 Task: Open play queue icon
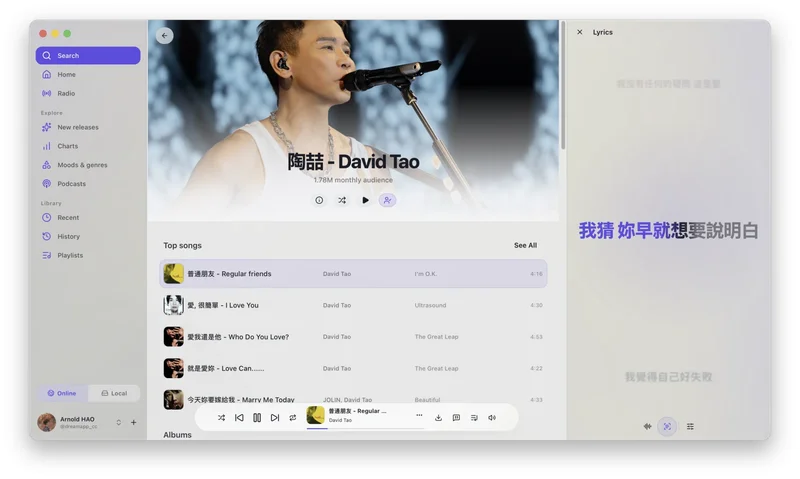(474, 418)
